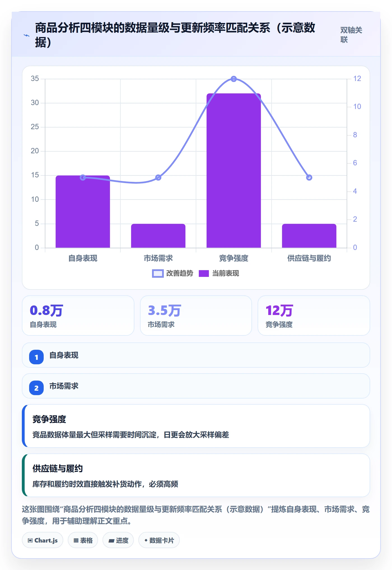Toggle the 改善趋势 legend item

173,273
